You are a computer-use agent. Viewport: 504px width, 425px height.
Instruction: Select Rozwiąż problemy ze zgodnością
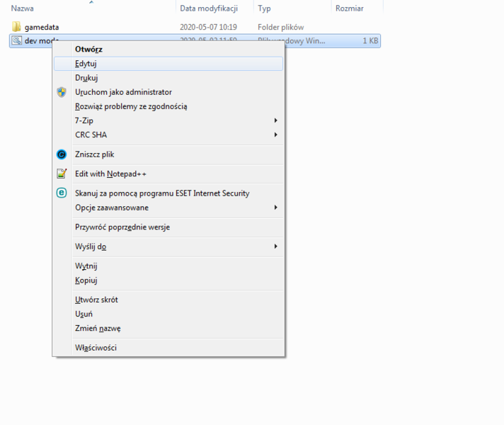point(131,106)
